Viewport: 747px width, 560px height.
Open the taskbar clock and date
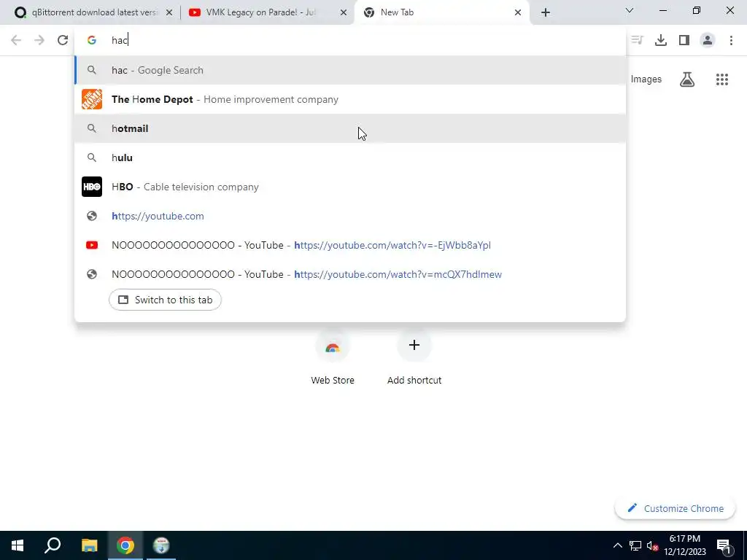point(685,545)
